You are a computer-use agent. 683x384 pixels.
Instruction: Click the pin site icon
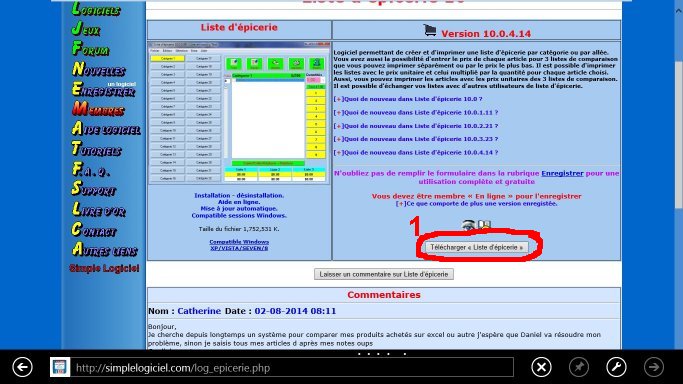578,367
